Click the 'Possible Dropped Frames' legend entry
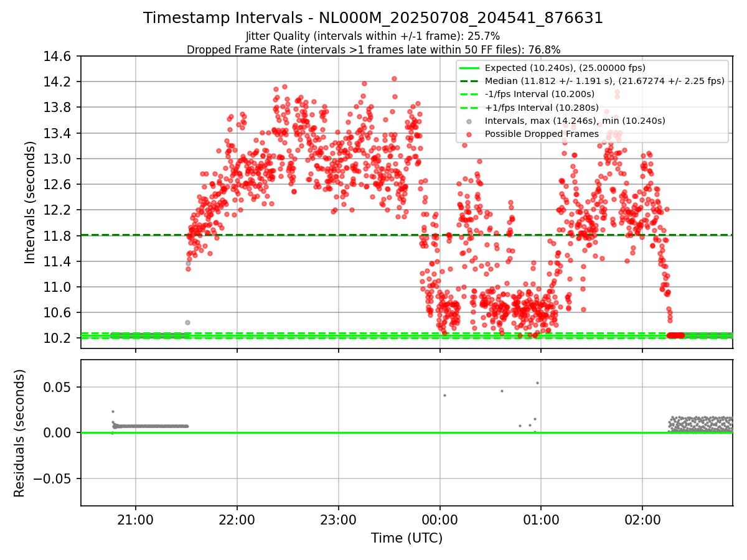 point(542,134)
